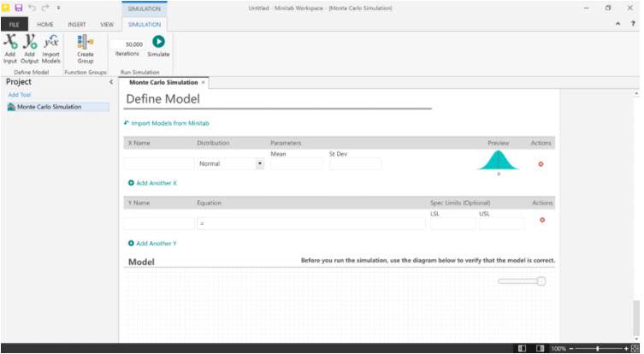Image resolution: width=644 pixels, height=354 pixels.
Task: Click the Add Output icon
Action: 30,49
